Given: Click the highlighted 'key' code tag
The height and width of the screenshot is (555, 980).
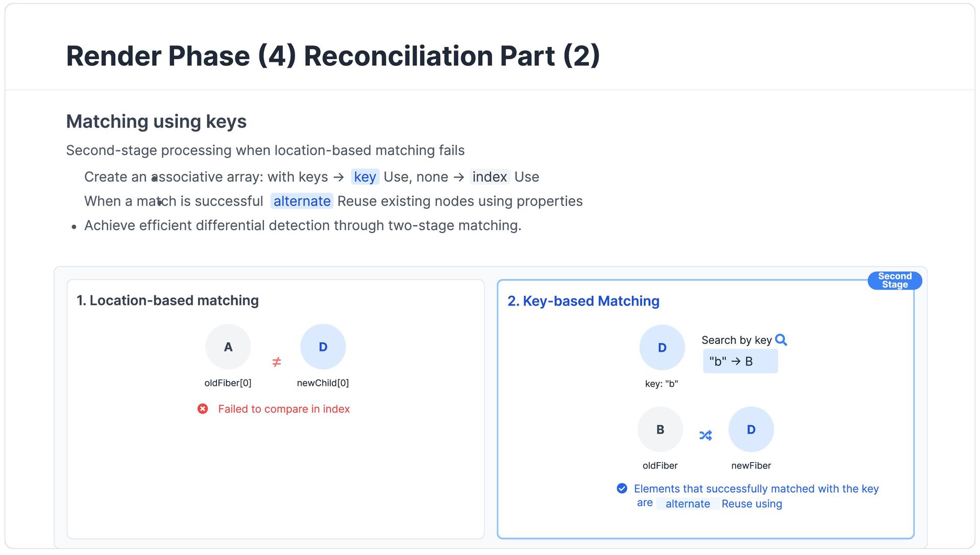Looking at the screenshot, I should tap(364, 177).
